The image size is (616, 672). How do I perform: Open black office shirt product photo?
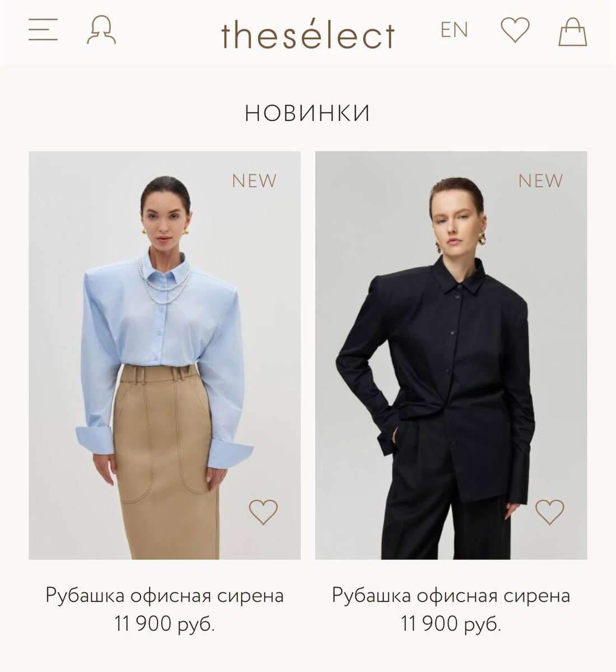pos(451,355)
